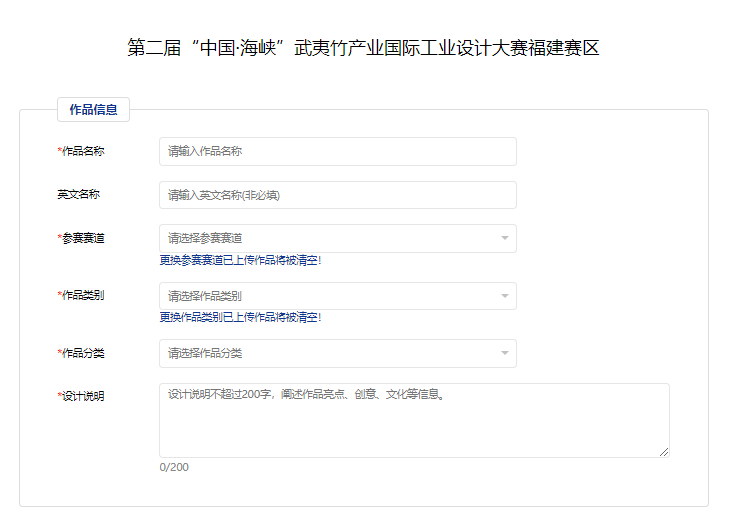730x524 pixels.
Task: Click the *设计说明 field label
Action: 81,396
